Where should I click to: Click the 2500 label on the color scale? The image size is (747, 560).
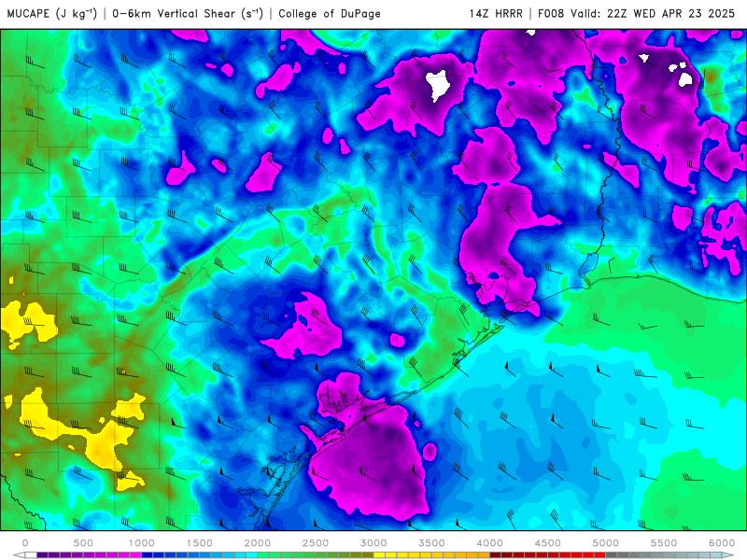[316, 543]
